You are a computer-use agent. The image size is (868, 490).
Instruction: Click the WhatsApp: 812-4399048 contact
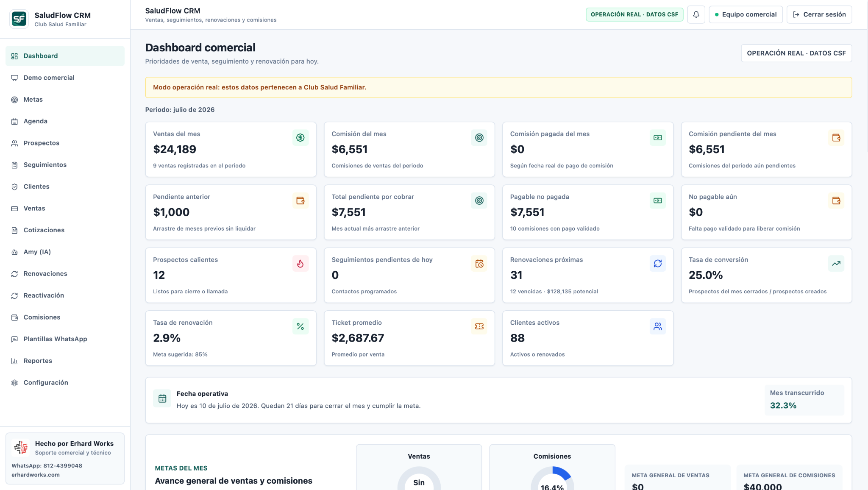47,465
